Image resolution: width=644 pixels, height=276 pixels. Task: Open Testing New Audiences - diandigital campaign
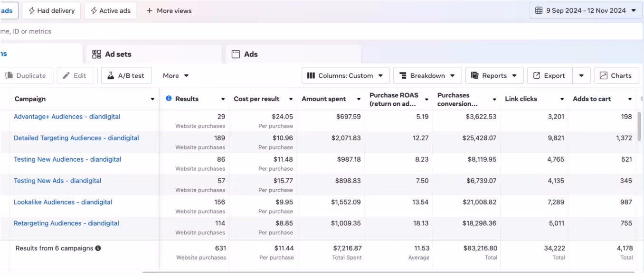point(67,159)
